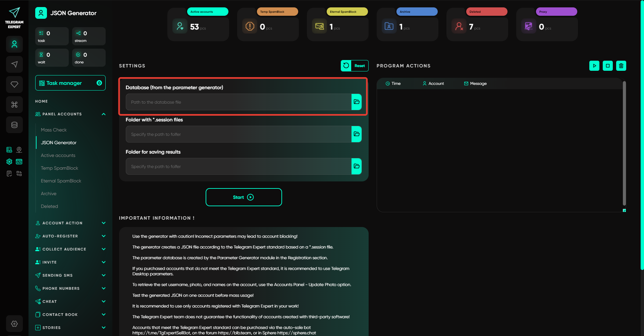Click the paper plane icon in left sidebar
This screenshot has height=336, width=644.
click(x=14, y=64)
